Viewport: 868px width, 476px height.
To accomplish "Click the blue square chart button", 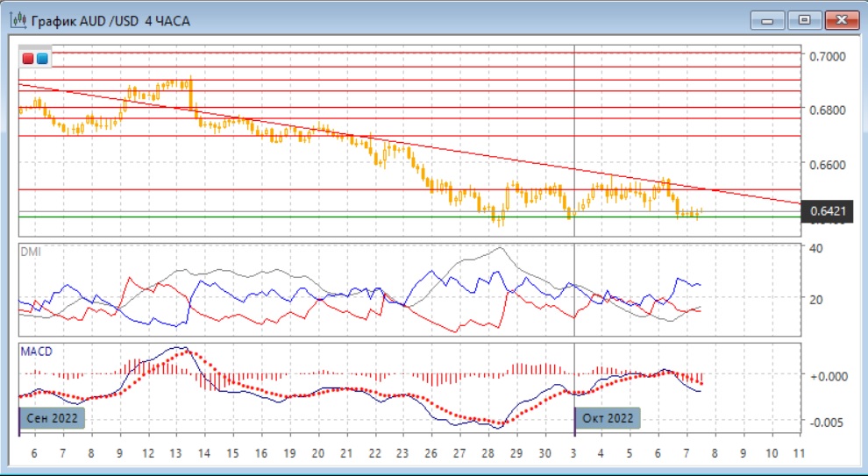I will pyautogui.click(x=42, y=59).
